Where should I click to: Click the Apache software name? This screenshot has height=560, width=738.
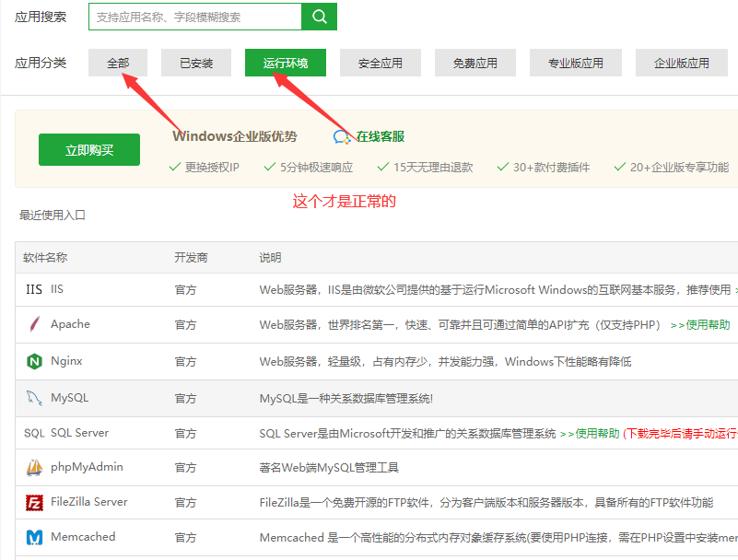[71, 324]
